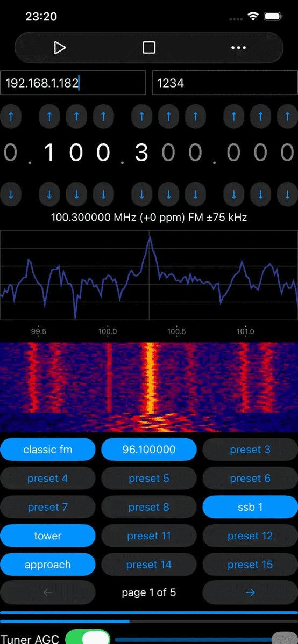Click the IP address field 192.168.1.182
This screenshot has height=644, width=298.
(73, 83)
